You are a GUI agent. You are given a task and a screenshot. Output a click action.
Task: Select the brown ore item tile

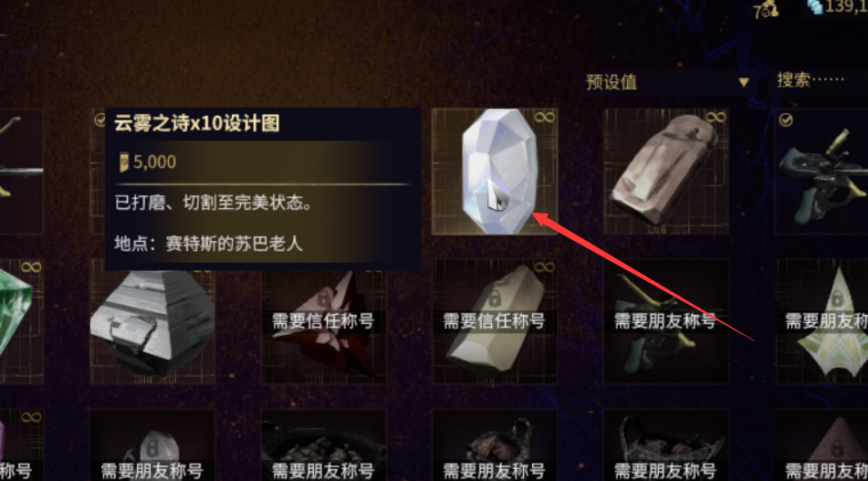coord(666,171)
